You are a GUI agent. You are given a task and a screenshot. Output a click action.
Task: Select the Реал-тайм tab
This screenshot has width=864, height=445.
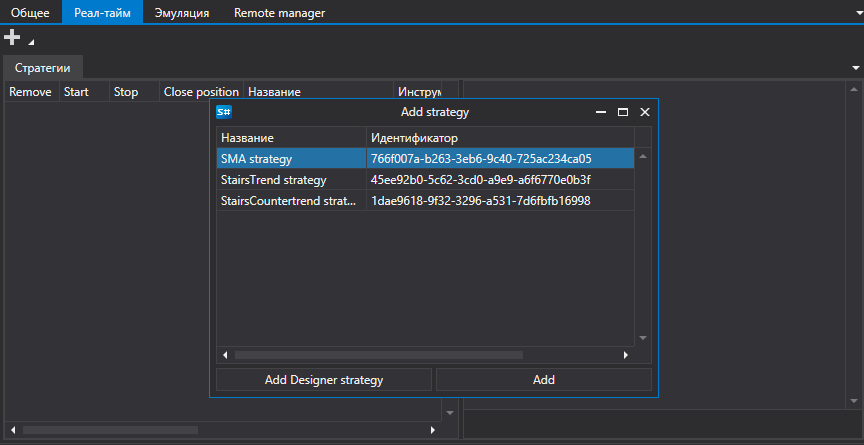(x=102, y=13)
